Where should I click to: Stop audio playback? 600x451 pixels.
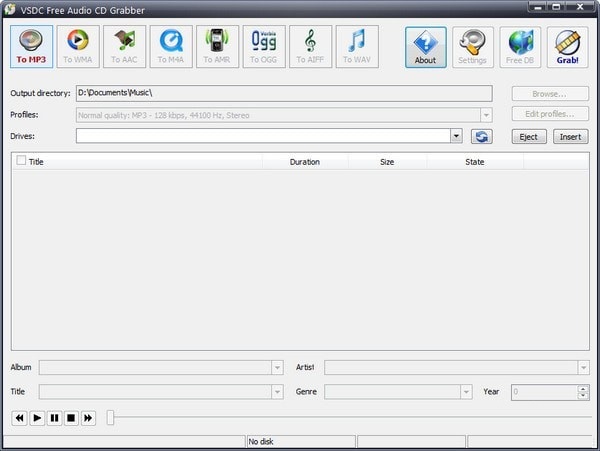(x=71, y=418)
